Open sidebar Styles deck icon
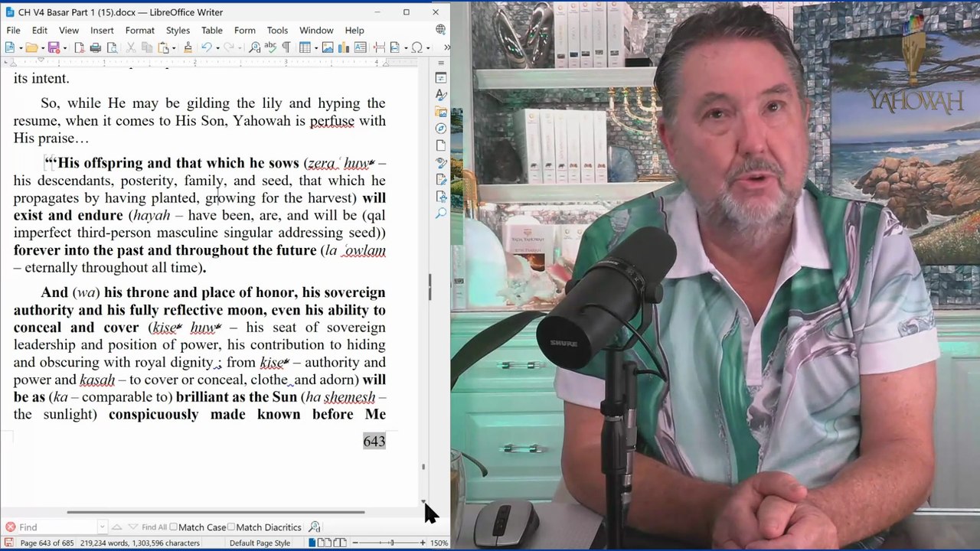This screenshot has width=980, height=551. 441,95
